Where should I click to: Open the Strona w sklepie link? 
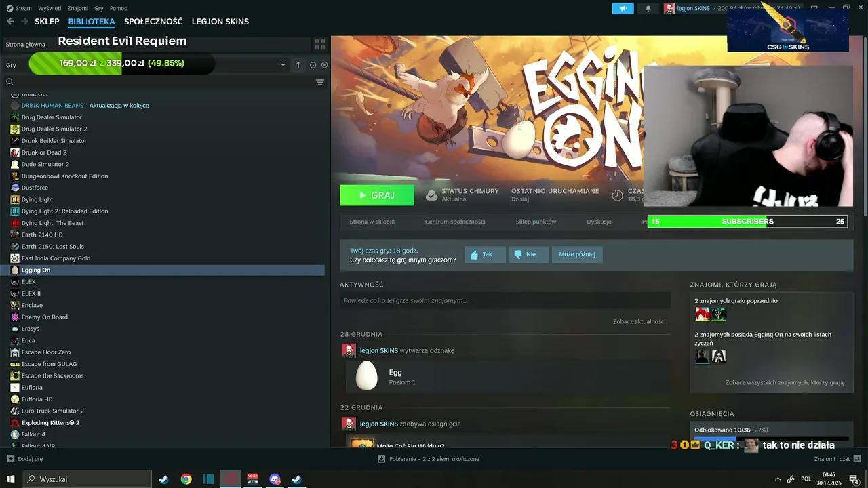point(372,222)
